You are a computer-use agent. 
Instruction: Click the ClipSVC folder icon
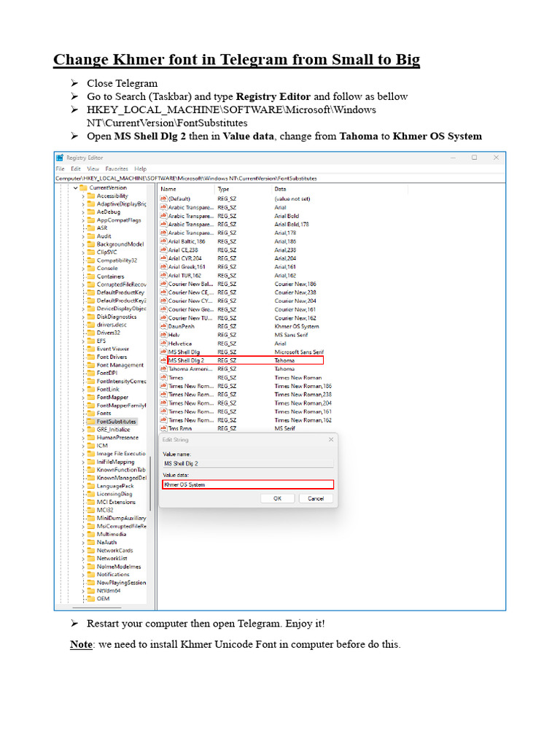pyautogui.click(x=91, y=252)
